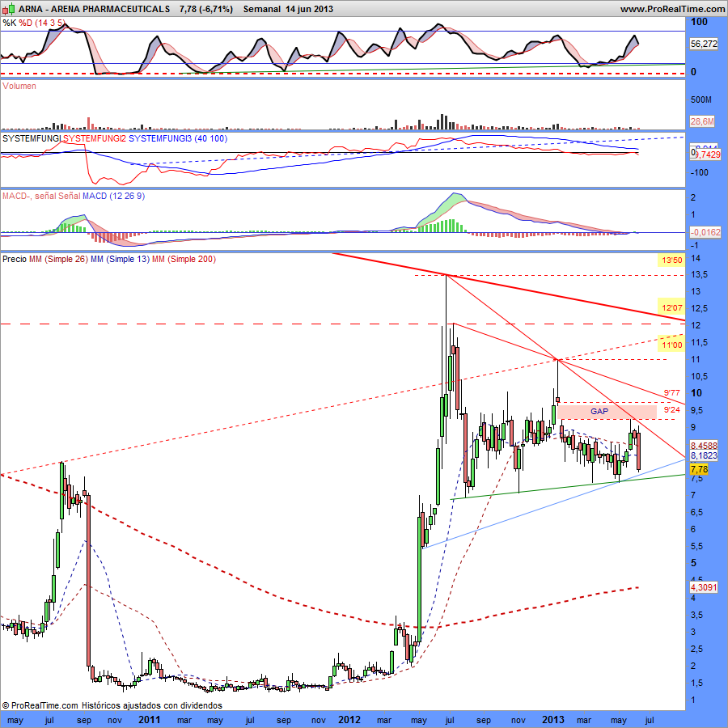
Task: Click the 4,3091 moving average 200 tag
Action: pos(704,587)
